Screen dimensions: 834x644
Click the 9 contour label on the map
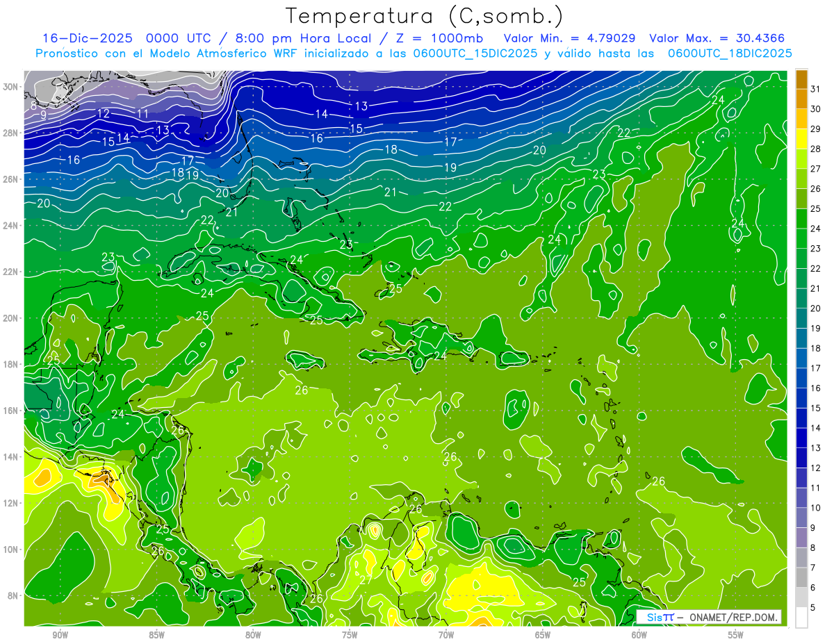[43, 115]
